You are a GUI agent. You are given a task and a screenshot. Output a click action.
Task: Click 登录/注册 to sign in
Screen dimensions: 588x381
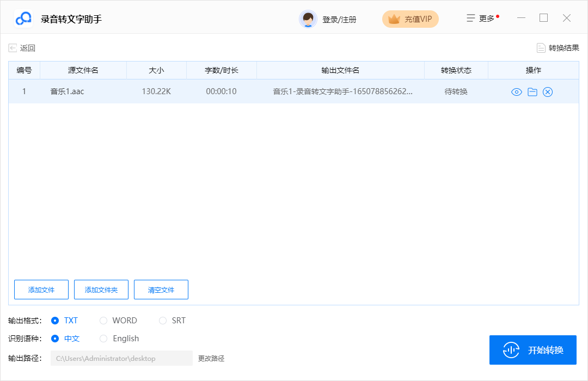(x=339, y=20)
